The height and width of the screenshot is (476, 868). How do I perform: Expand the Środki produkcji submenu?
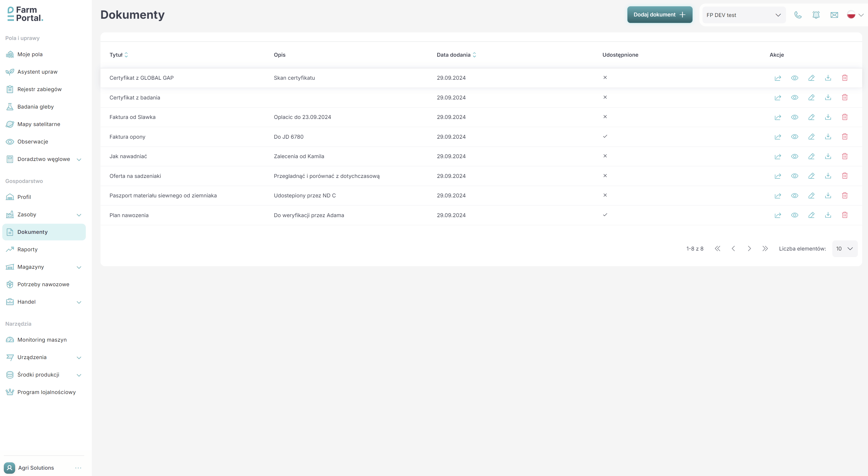tap(79, 375)
